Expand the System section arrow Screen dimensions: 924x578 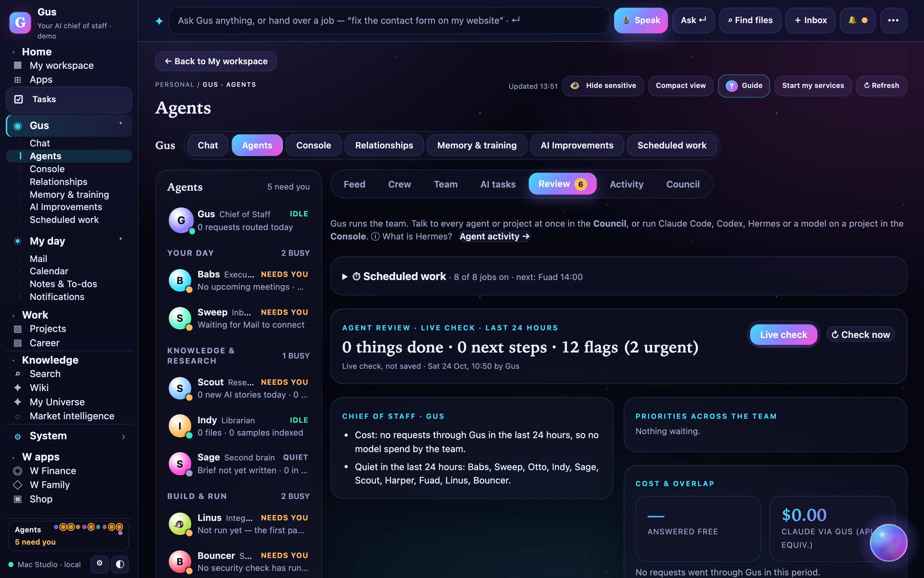(x=124, y=436)
